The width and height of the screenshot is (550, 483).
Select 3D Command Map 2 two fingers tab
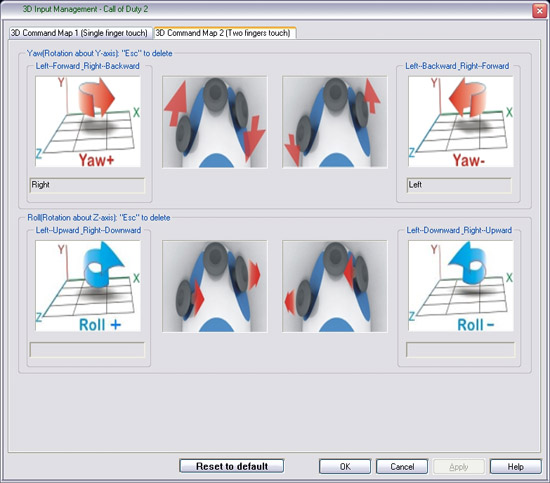tap(224, 33)
